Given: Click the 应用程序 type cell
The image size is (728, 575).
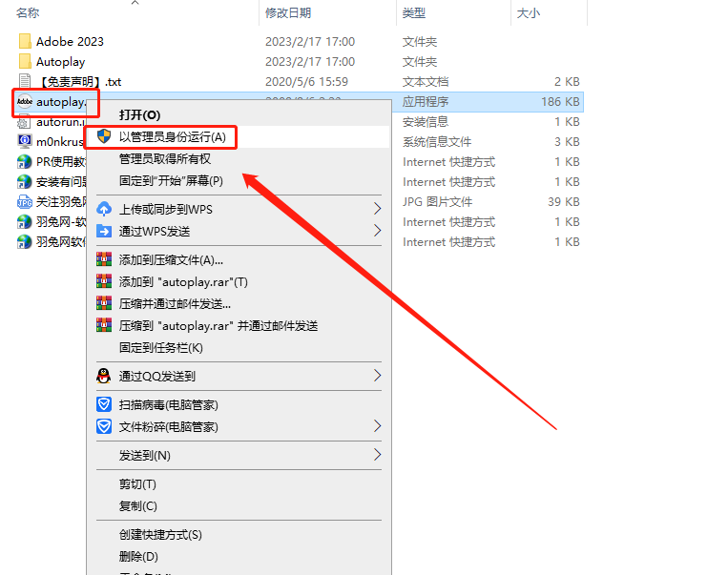Looking at the screenshot, I should [x=426, y=102].
